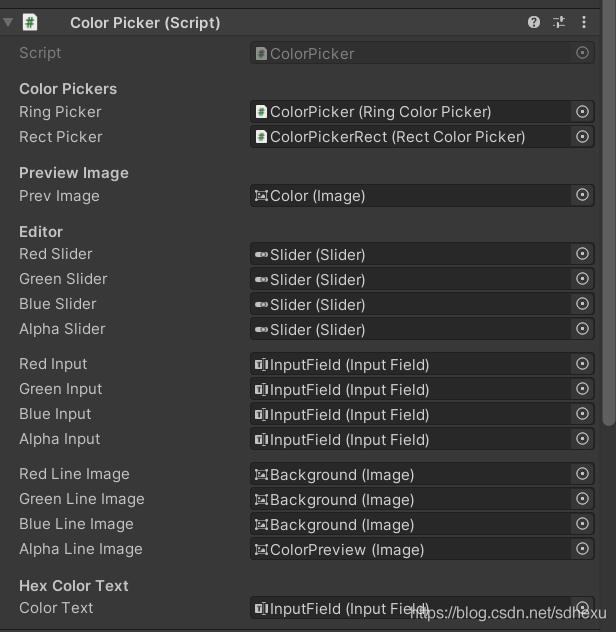Click the ColorPicker script icon in header

30,22
